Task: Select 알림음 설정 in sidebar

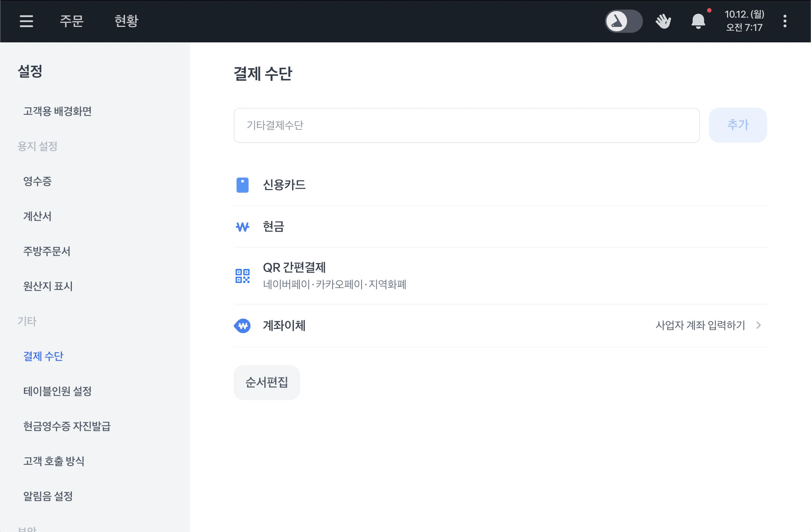Action: (48, 496)
